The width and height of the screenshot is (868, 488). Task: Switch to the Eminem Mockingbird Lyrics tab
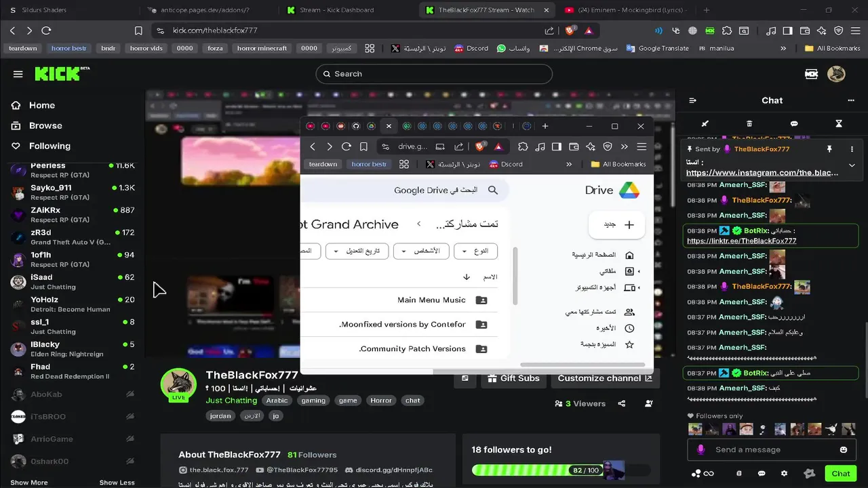(624, 10)
